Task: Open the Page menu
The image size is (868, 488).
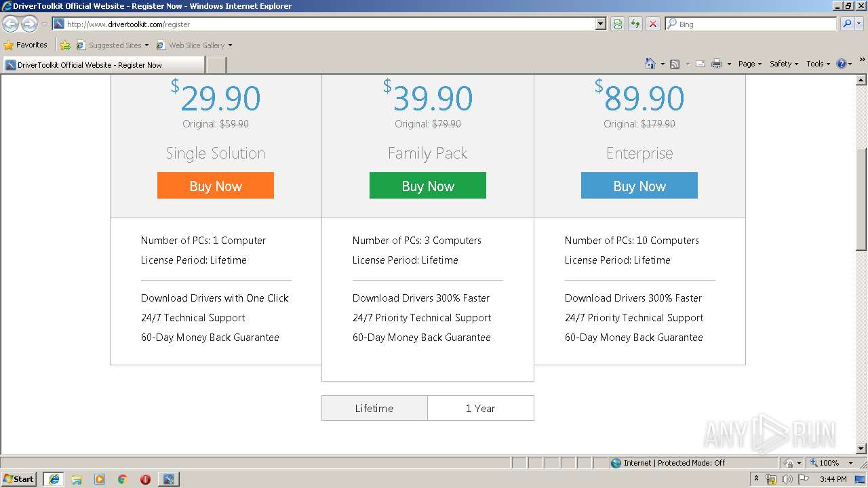Action: pyautogui.click(x=749, y=64)
